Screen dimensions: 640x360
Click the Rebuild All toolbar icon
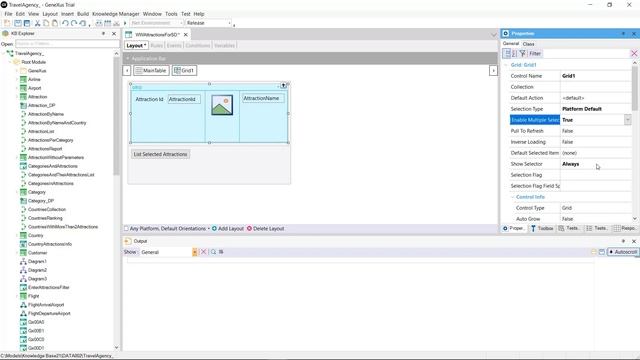108,23
